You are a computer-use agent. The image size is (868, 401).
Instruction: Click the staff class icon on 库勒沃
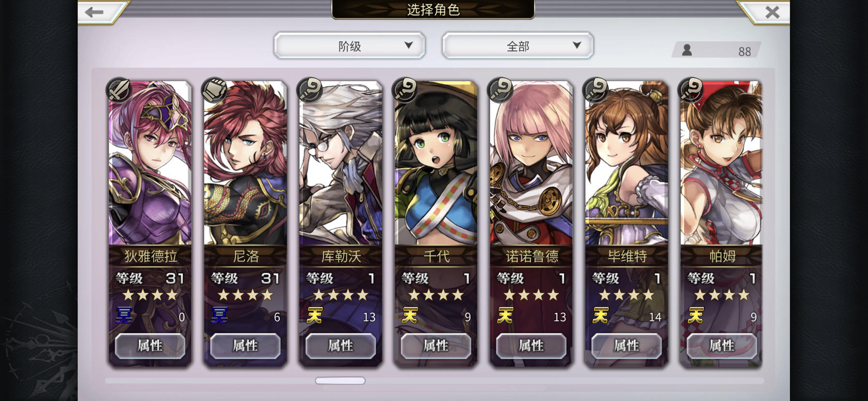coord(310,90)
